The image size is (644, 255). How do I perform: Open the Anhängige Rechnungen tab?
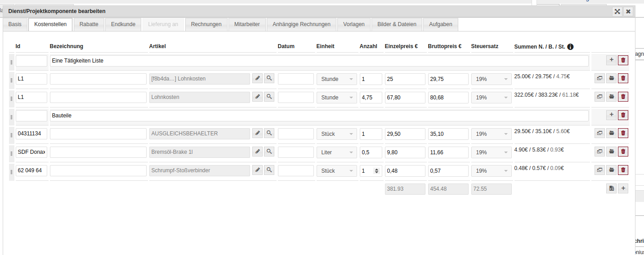[x=301, y=24]
